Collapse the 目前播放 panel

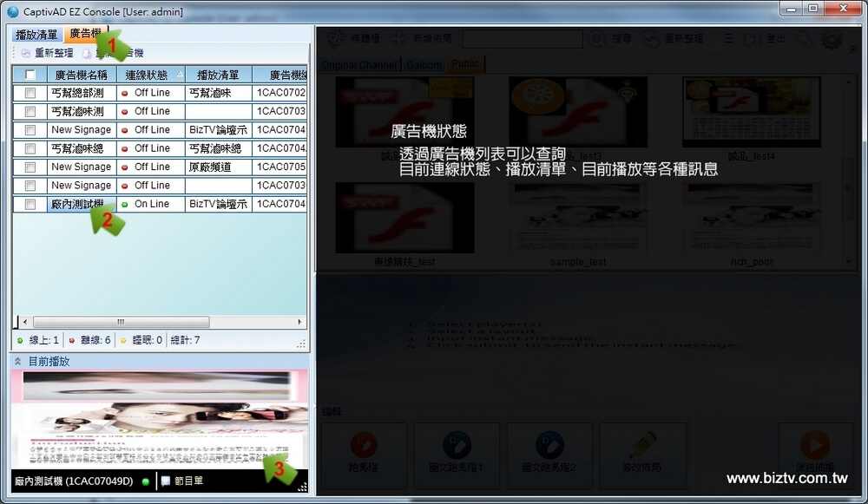(x=17, y=361)
